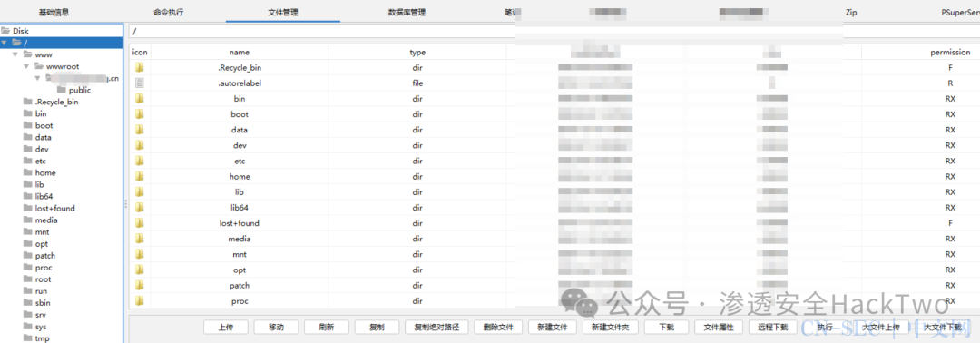
Task: Select the wwwroot node in the Disk tree
Action: click(x=63, y=66)
